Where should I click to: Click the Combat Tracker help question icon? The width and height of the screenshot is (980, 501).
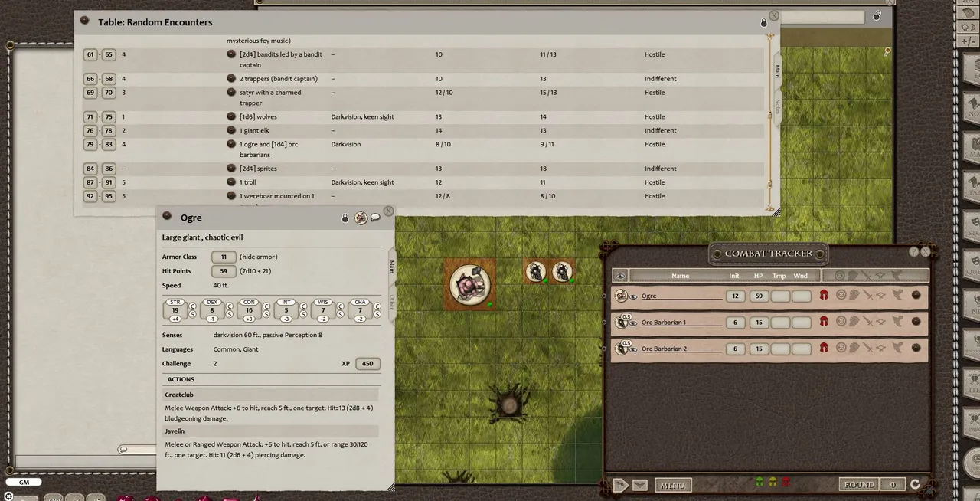click(913, 252)
